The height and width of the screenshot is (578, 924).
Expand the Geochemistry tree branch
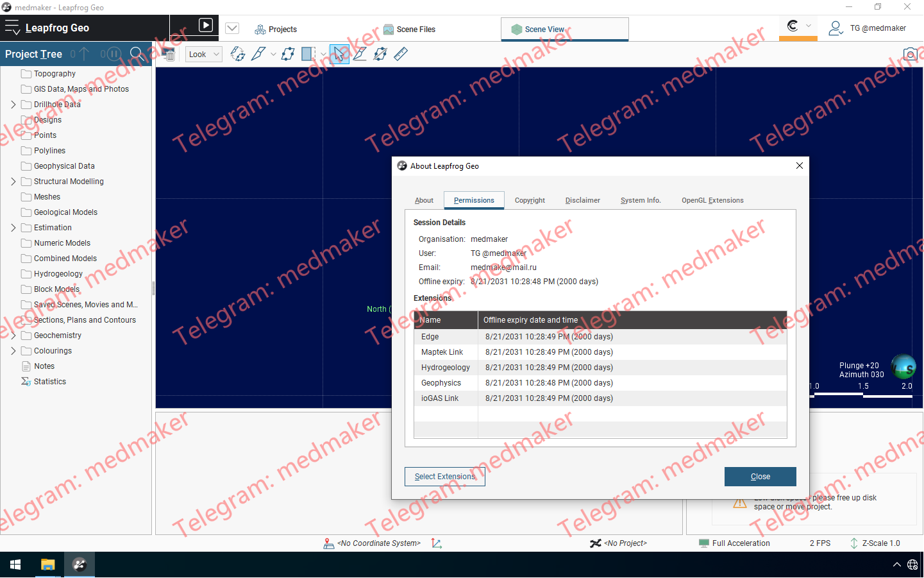point(12,335)
